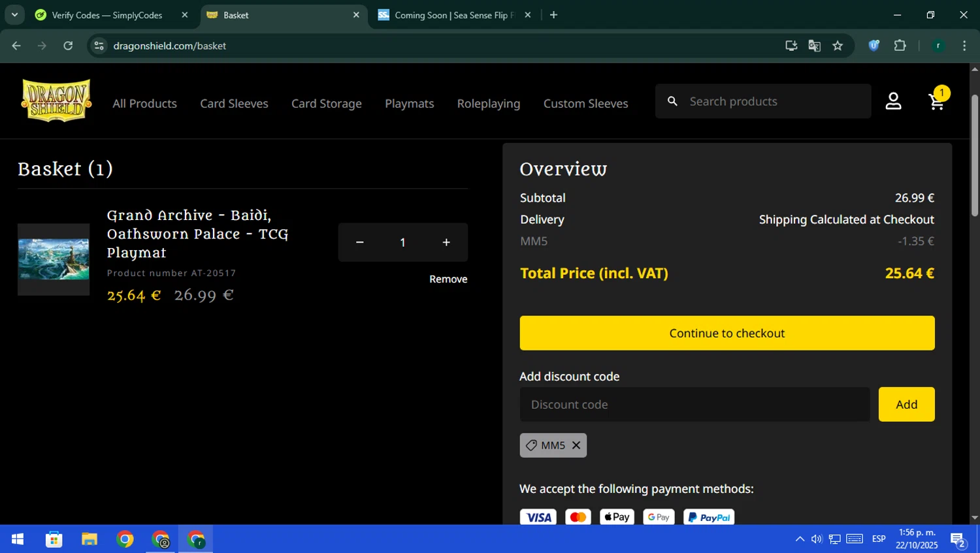This screenshot has height=553, width=980.
Task: Click the Search products field
Action: (x=763, y=101)
